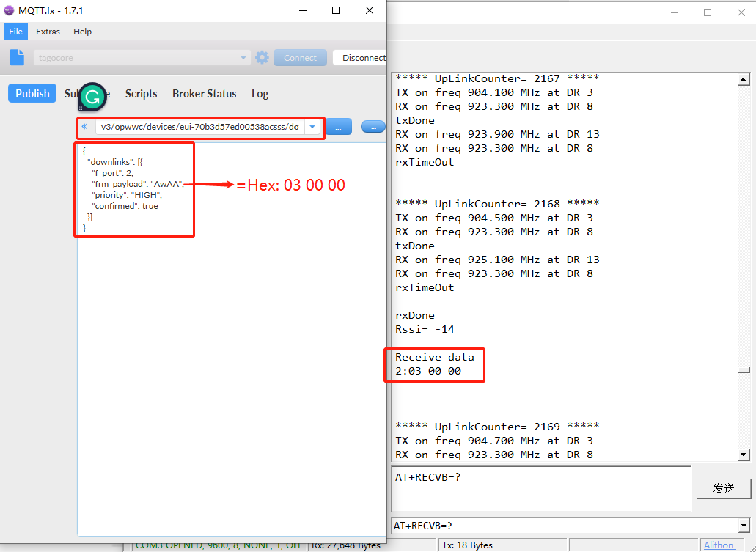Image resolution: width=756 pixels, height=552 pixels.
Task: Click the Disconnect button
Action: click(360, 58)
